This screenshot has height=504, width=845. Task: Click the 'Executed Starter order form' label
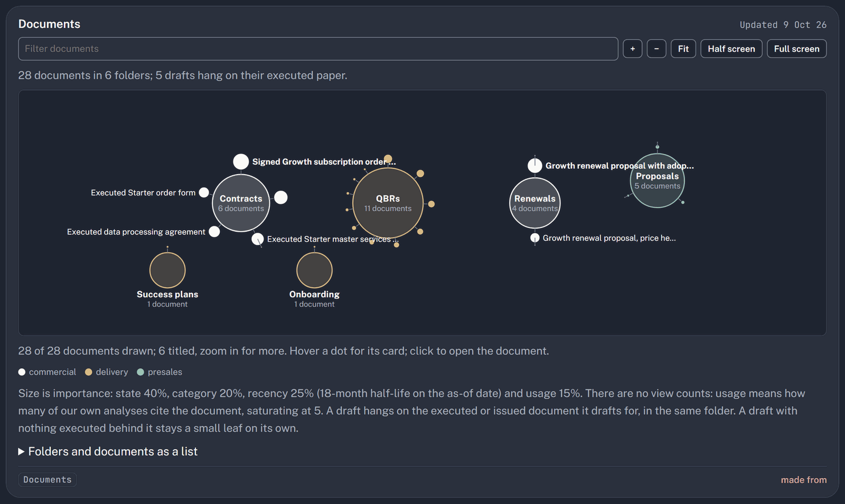coord(143,193)
